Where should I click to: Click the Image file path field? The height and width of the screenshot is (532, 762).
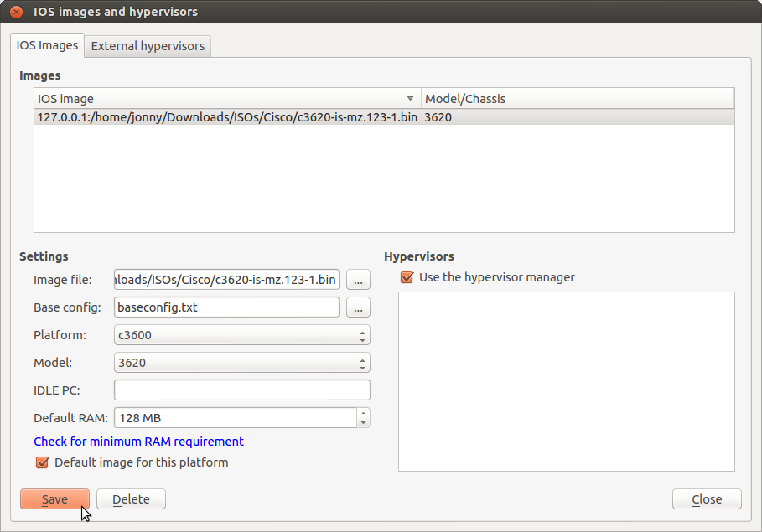pyautogui.click(x=226, y=280)
